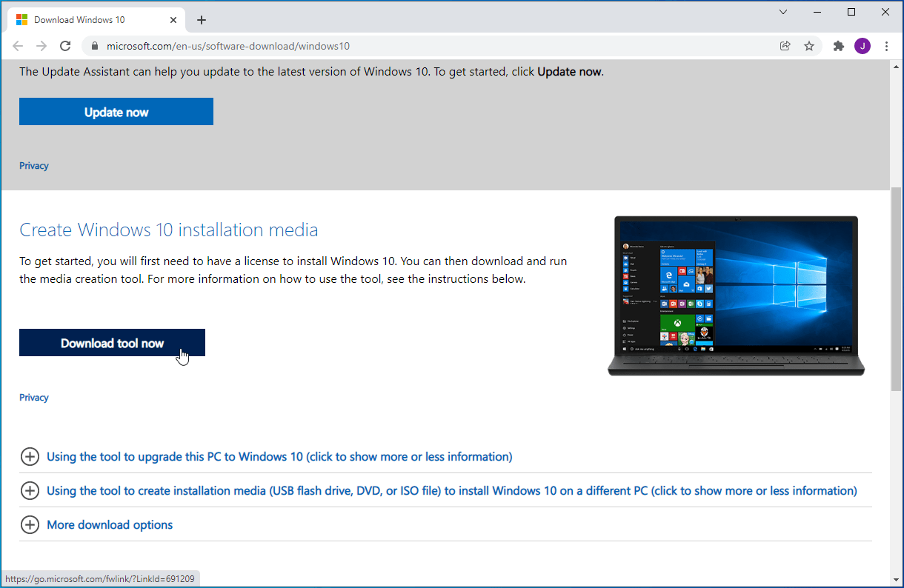Viewport: 904px width, 588px height.
Task: Open the purple J profile avatar
Action: [863, 46]
